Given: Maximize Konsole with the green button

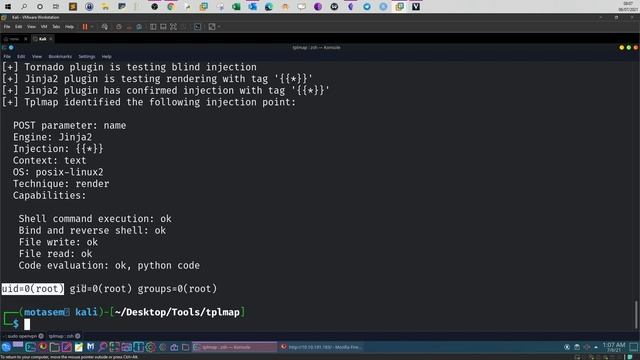Looking at the screenshot, I should tap(629, 48).
